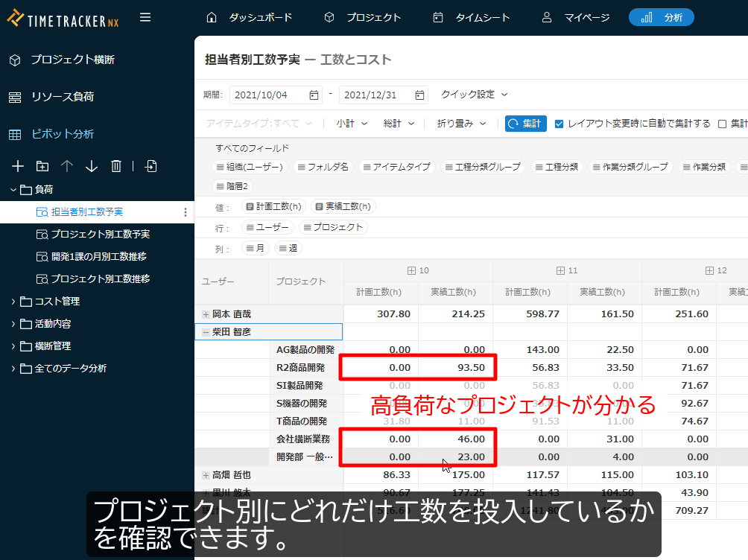Enable レイアウト変更時に自動で集計する checkbox
This screenshot has height=560, width=748.
coord(559,124)
